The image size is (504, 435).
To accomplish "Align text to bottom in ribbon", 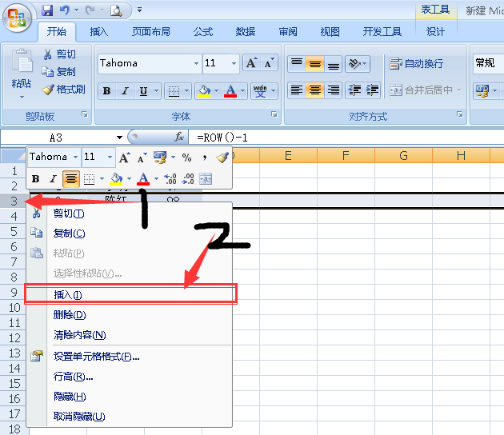I will click(333, 64).
